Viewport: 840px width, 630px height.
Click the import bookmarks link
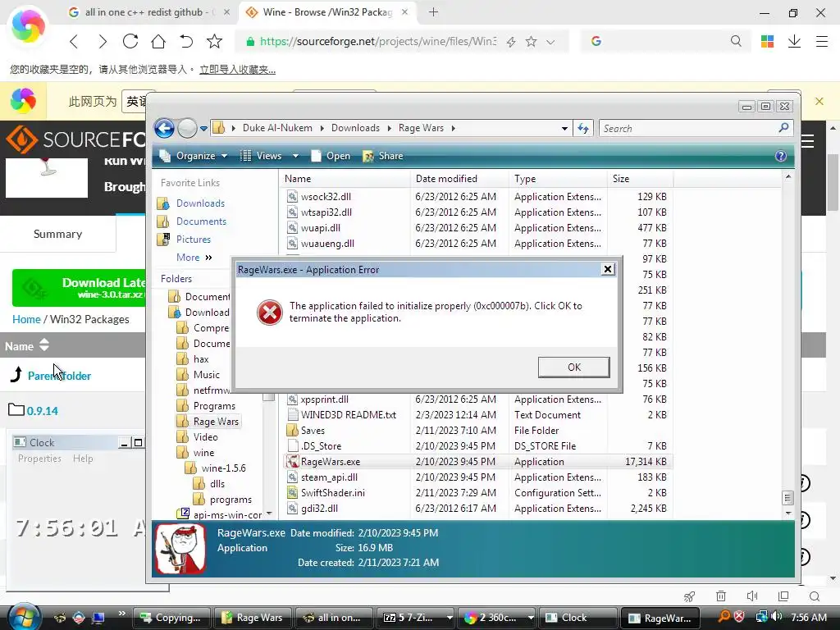click(237, 70)
